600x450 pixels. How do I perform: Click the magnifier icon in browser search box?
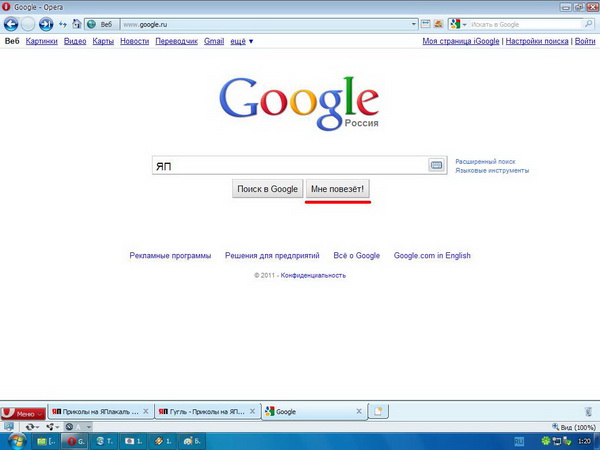pyautogui.click(x=588, y=24)
